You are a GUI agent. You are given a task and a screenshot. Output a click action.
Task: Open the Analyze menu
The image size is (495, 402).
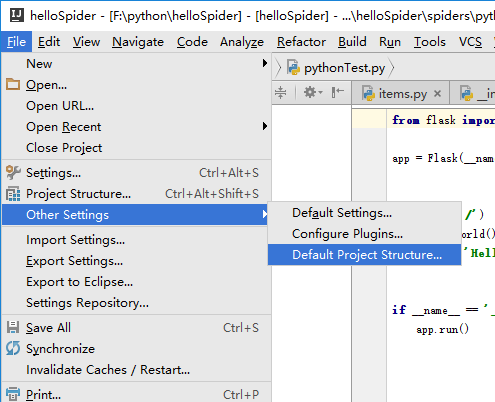(x=242, y=42)
